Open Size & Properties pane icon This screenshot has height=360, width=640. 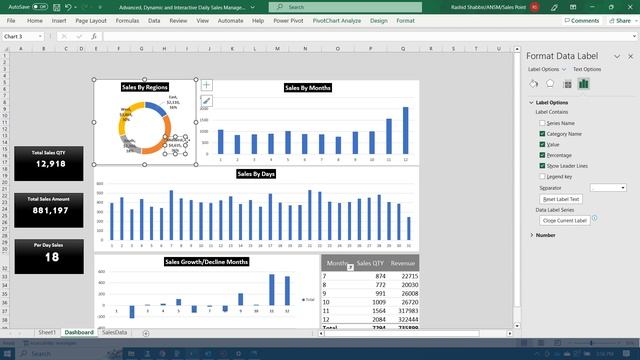[x=567, y=84]
